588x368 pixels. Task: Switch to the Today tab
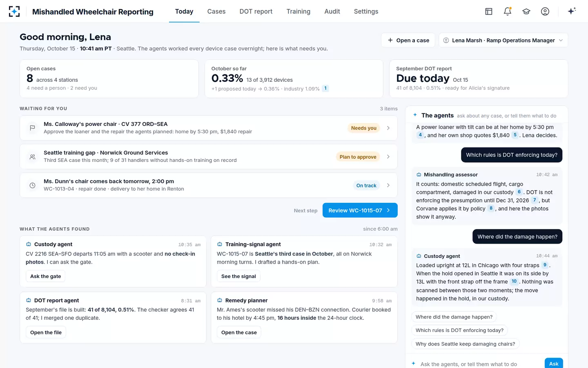point(184,11)
